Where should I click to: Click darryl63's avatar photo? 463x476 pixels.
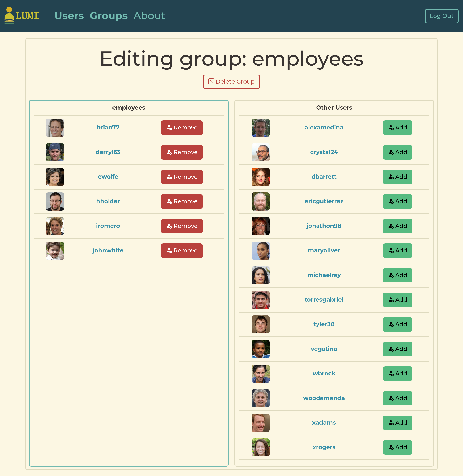coord(55,152)
